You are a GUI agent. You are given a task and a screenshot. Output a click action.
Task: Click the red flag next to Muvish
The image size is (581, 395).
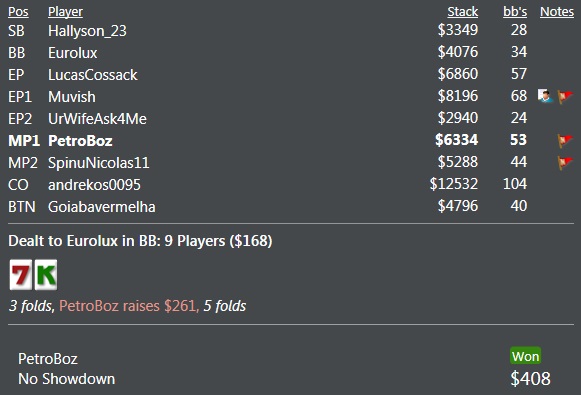pos(565,97)
